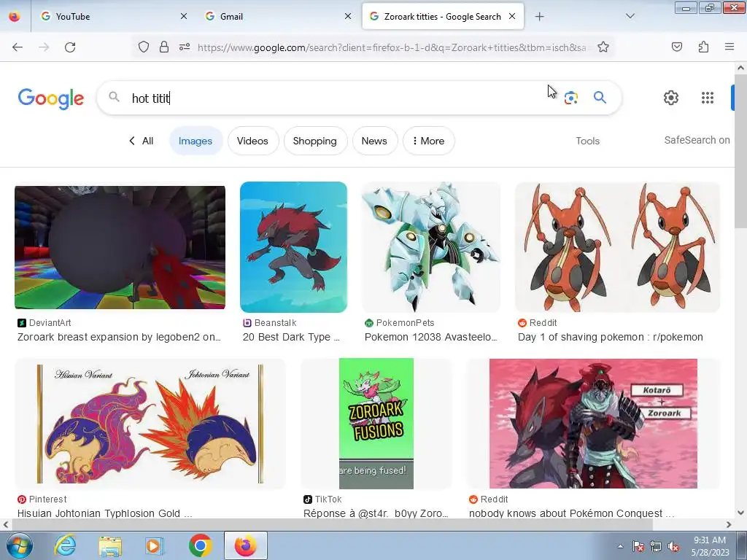This screenshot has width=747, height=560.
Task: Click the Firefox View icon
Action: tap(15, 17)
